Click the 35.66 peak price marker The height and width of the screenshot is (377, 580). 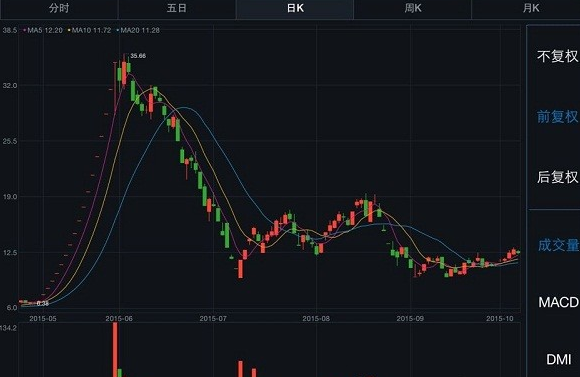(x=138, y=56)
